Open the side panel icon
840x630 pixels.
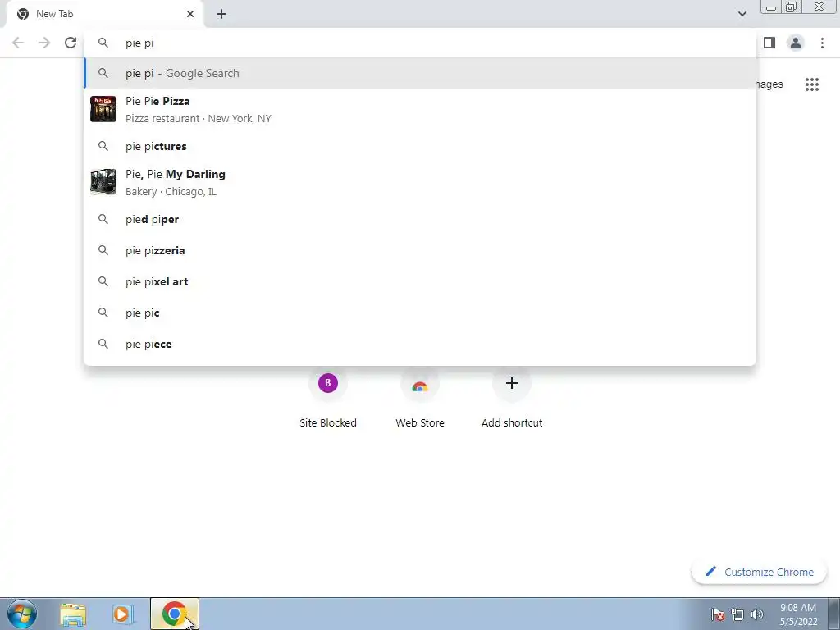(769, 43)
